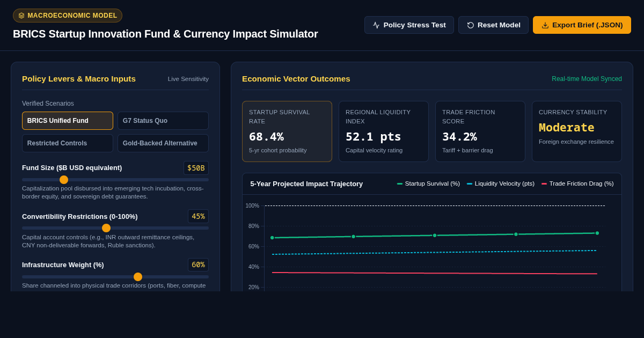Click the reset arrow icon on Reset Model
The width and height of the screenshot is (644, 338).
pyautogui.click(x=471, y=25)
